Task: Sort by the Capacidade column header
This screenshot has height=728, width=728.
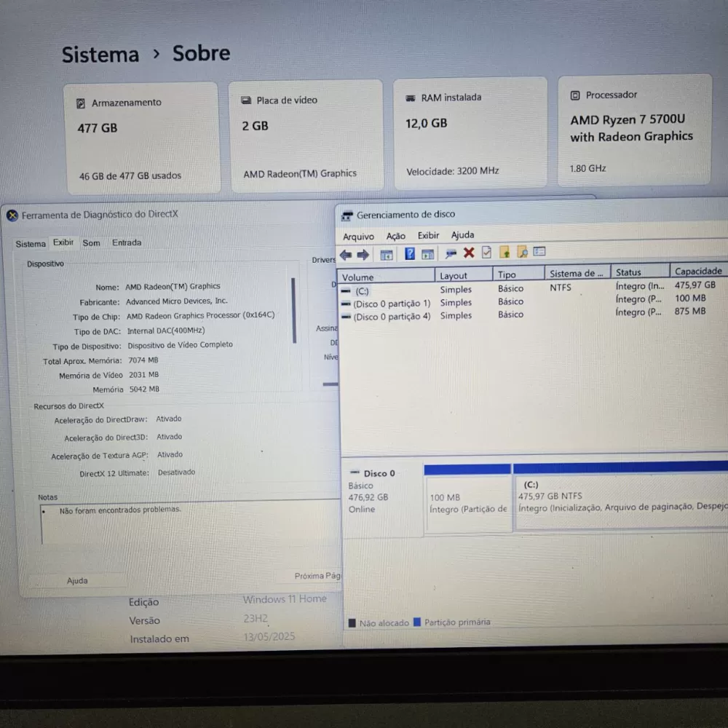Action: point(699,271)
